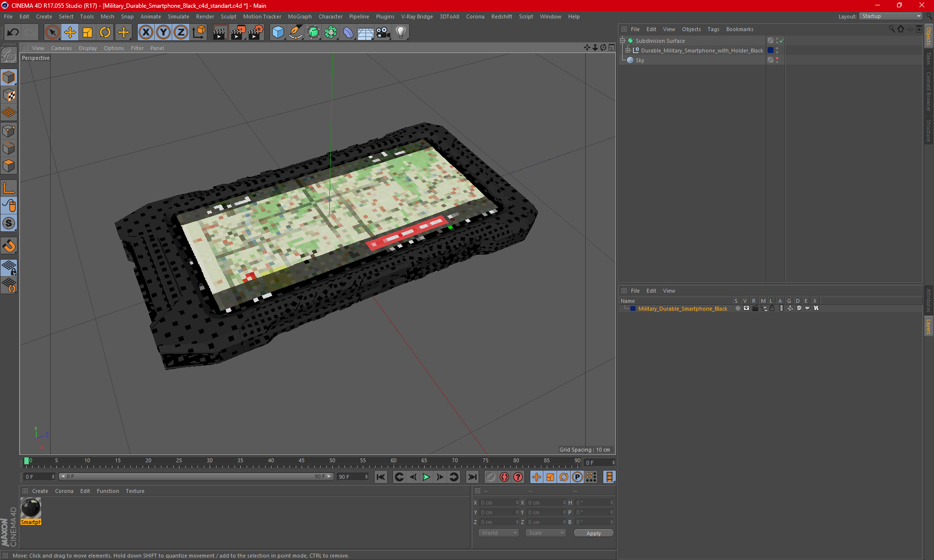
Task: Activate the Scale tool
Action: [88, 33]
